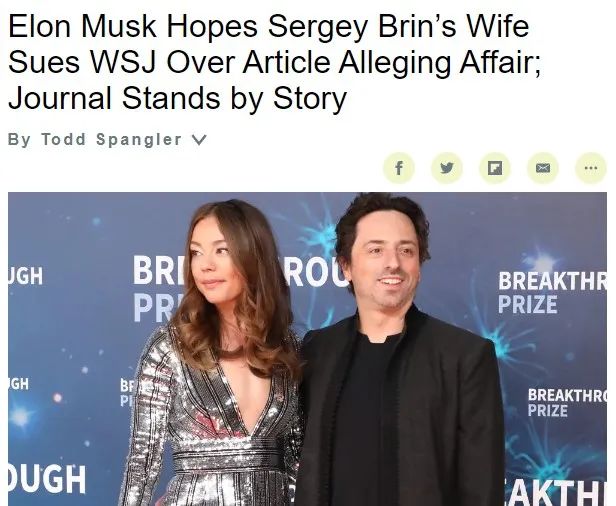Screen dimensions: 616x506
Task: Click the large "AKTH" backdrop text
Action: coord(557,494)
